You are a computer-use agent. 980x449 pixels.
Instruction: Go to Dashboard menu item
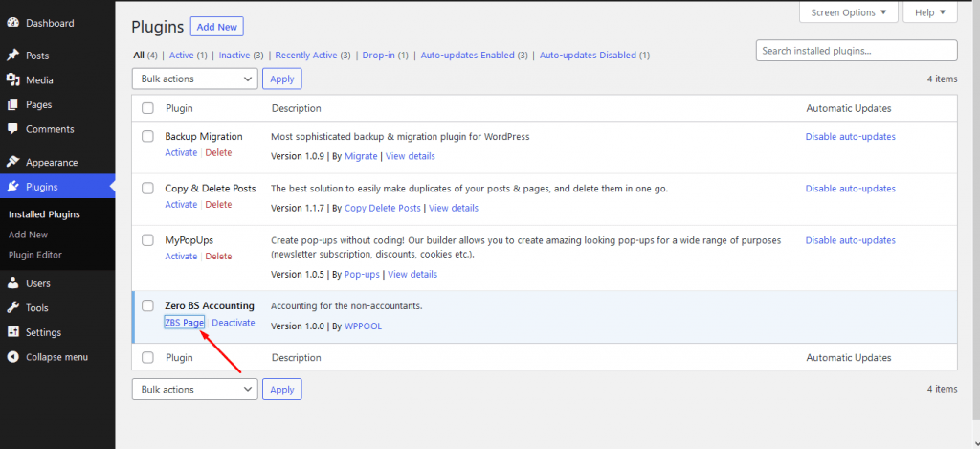pos(50,23)
